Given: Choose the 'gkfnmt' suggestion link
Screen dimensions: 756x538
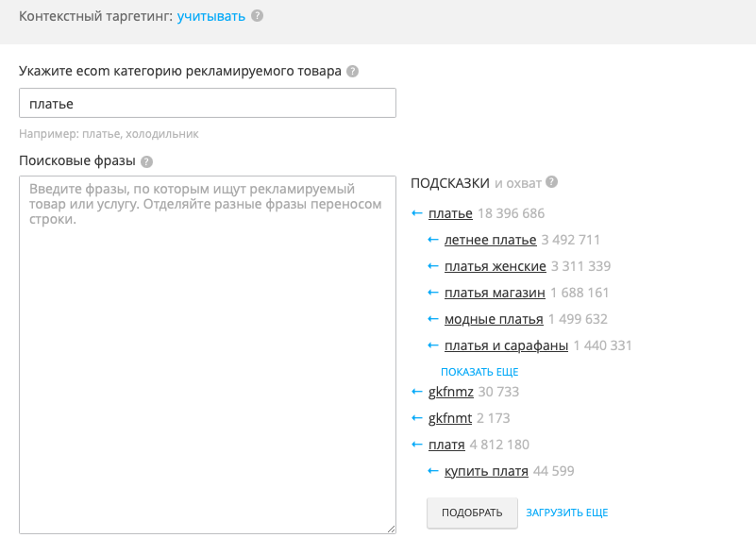Looking at the screenshot, I should coord(450,417).
